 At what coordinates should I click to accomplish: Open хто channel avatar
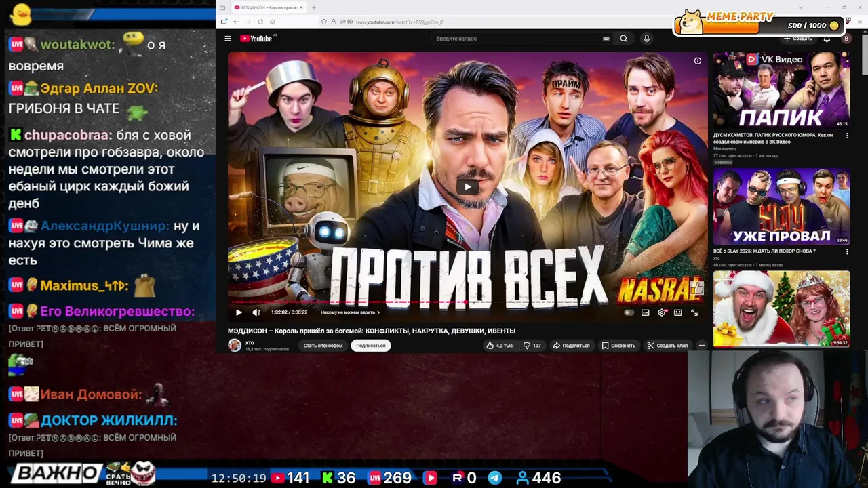tap(235, 346)
